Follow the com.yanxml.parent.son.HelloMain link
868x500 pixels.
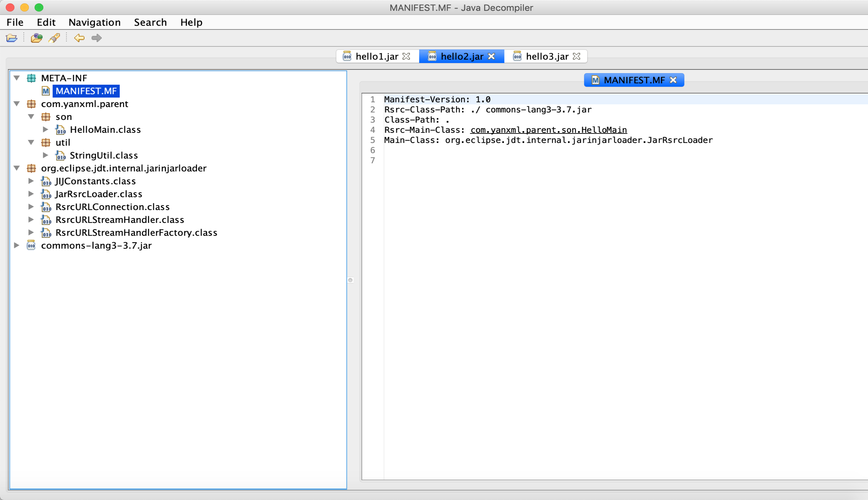(x=548, y=130)
